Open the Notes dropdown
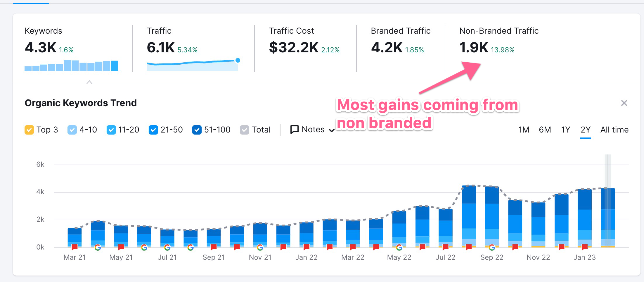644x282 pixels. point(312,130)
